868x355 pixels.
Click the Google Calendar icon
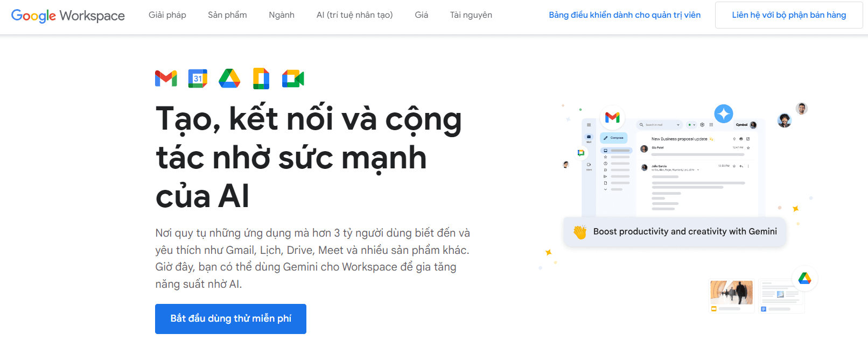point(198,79)
